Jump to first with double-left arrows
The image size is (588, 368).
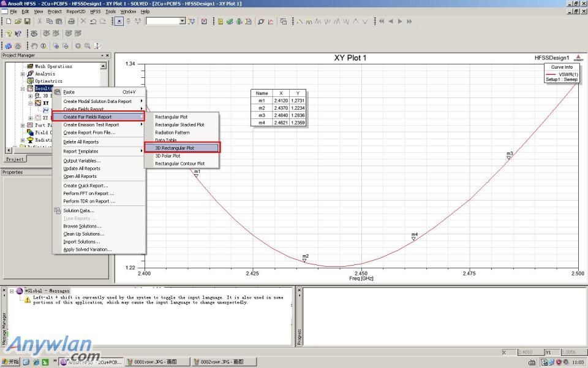(382, 21)
